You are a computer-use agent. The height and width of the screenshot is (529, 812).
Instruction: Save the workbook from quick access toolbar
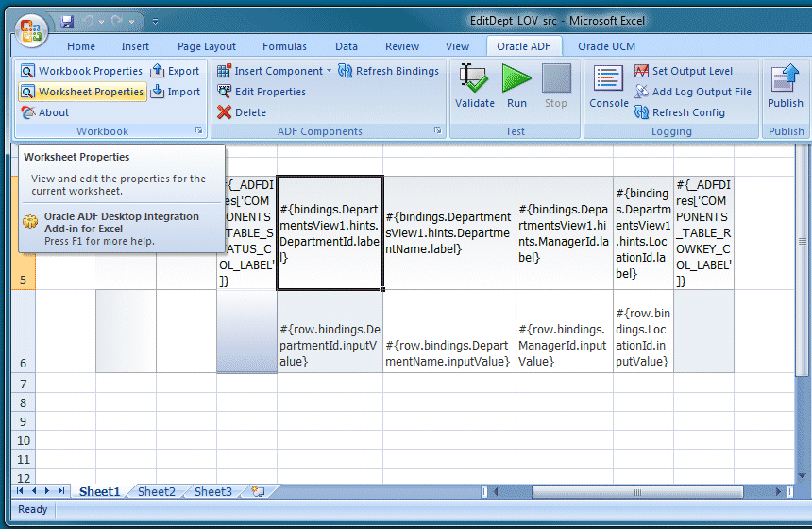pos(67,21)
